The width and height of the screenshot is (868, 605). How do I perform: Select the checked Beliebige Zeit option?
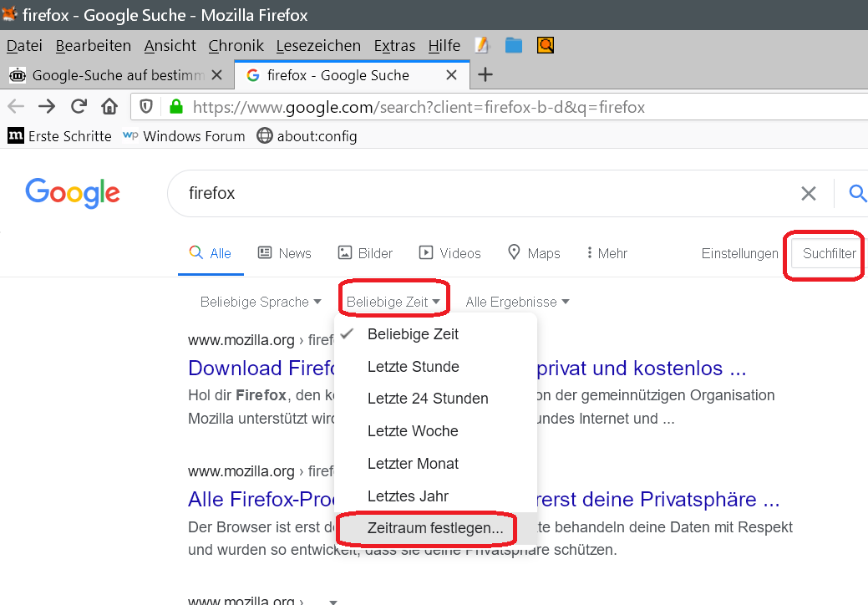tap(413, 334)
